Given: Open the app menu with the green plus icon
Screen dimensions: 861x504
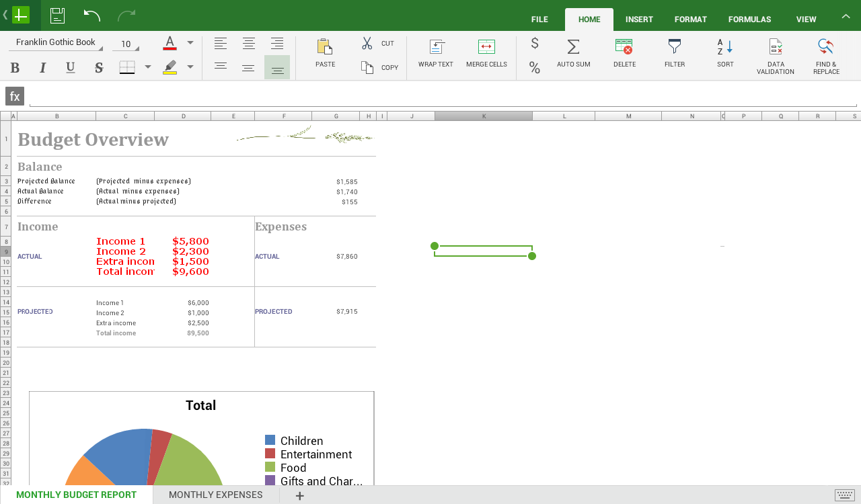Looking at the screenshot, I should tap(21, 15).
